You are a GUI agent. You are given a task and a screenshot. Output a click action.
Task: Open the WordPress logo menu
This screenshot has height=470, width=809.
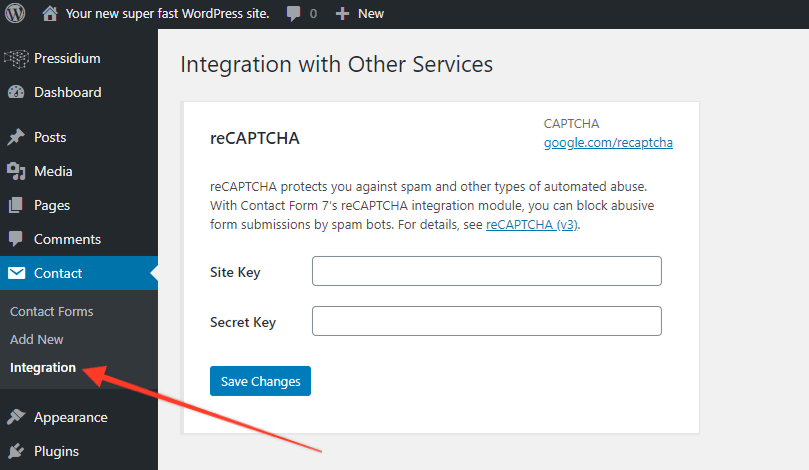[x=15, y=13]
